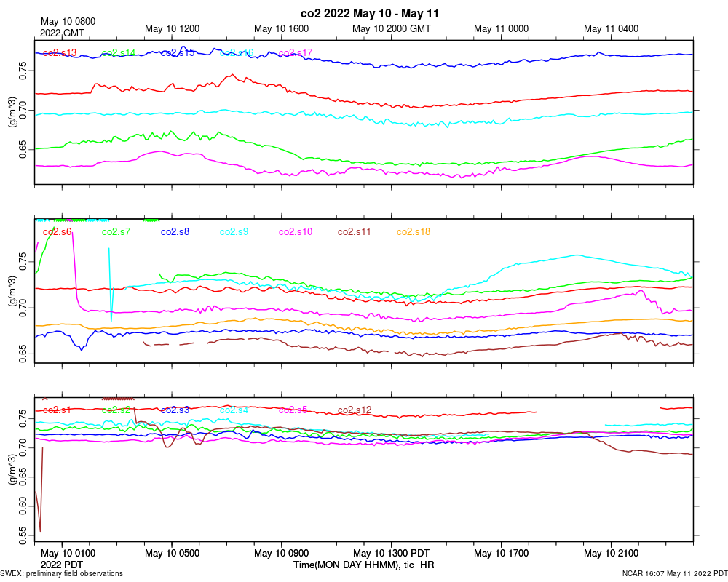
Task: Select the co2.s17 legend label
Action: click(x=296, y=53)
